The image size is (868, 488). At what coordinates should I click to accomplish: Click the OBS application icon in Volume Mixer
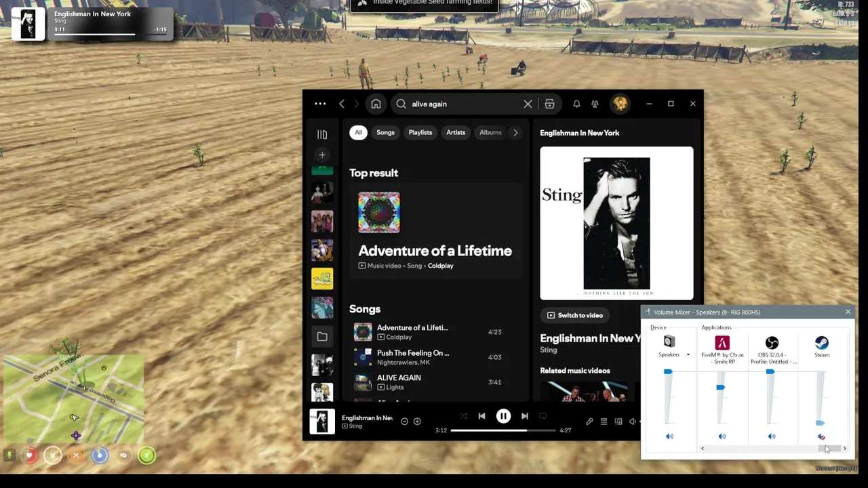coord(772,342)
